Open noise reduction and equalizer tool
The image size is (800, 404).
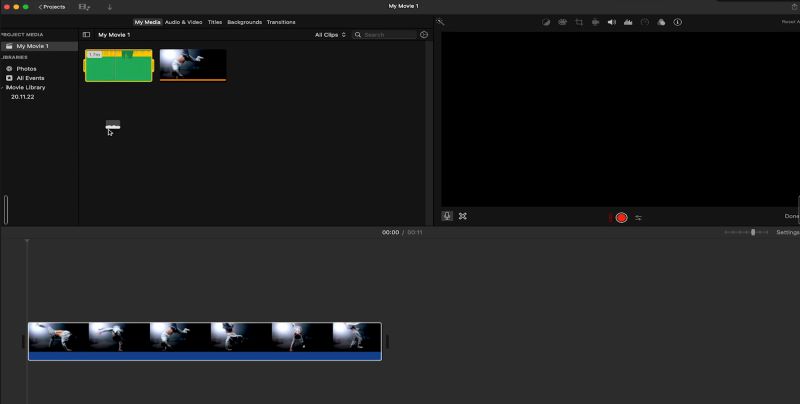pos(628,22)
